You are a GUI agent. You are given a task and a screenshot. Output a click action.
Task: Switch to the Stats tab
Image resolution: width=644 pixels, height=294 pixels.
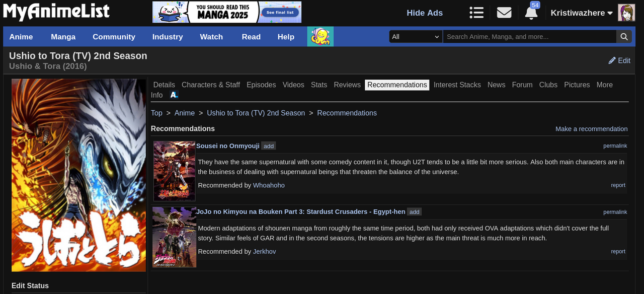pyautogui.click(x=319, y=85)
